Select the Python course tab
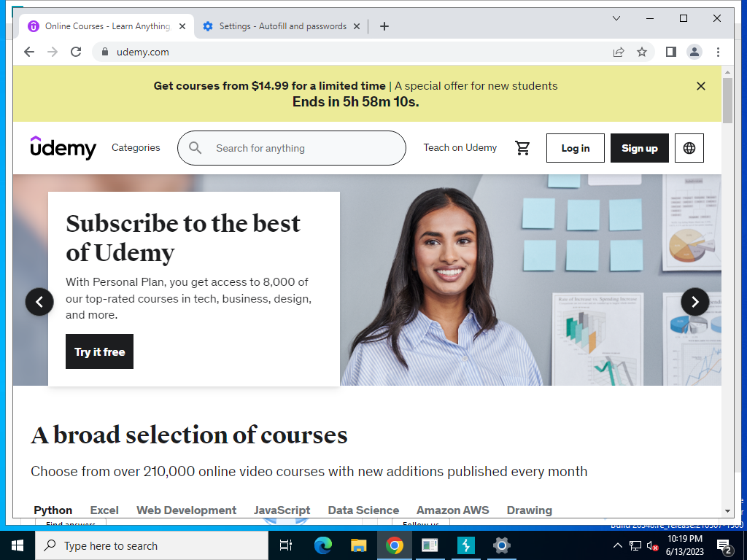The image size is (747, 560). click(53, 510)
